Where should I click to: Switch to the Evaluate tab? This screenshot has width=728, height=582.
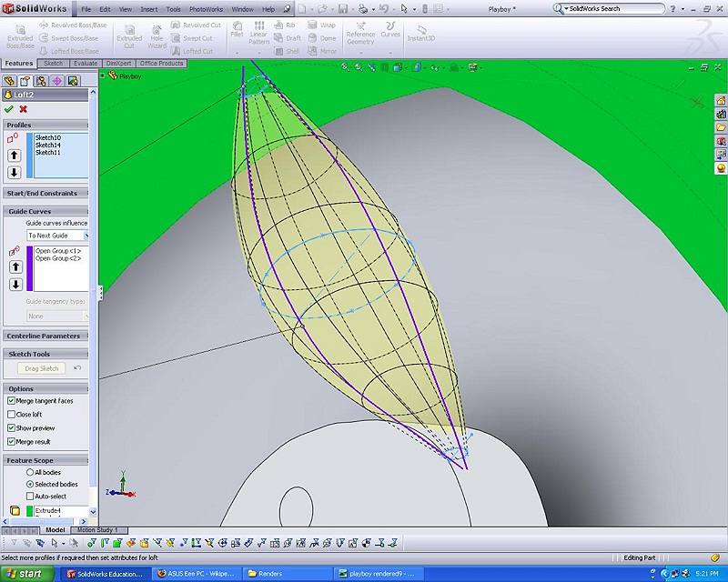pos(85,64)
